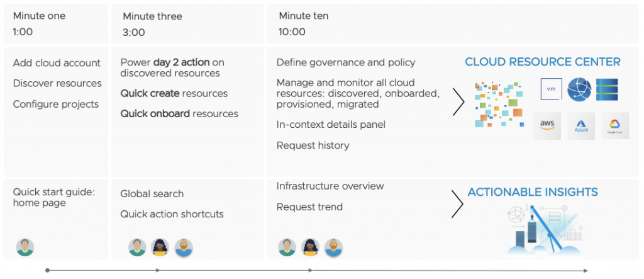This screenshot has height=279, width=644.
Task: Click the bearded man avatar under Request trend
Action: tap(333, 246)
